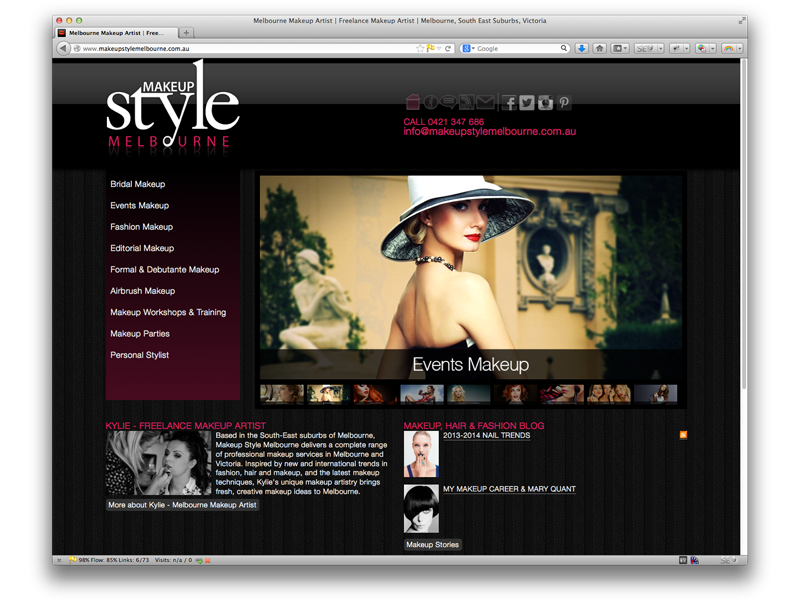This screenshot has width=800, height=600.
Task: Select first slideshow thumbnail in gallery strip
Action: click(282, 394)
